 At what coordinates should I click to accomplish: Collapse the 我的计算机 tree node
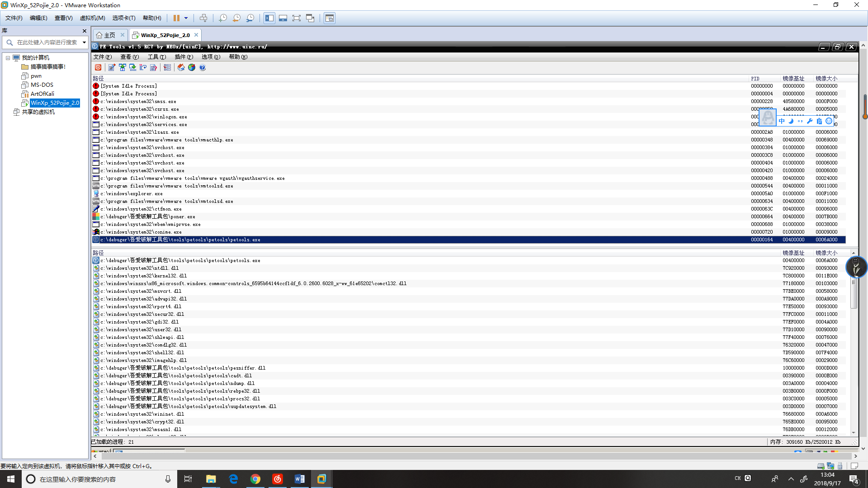pyautogui.click(x=8, y=58)
